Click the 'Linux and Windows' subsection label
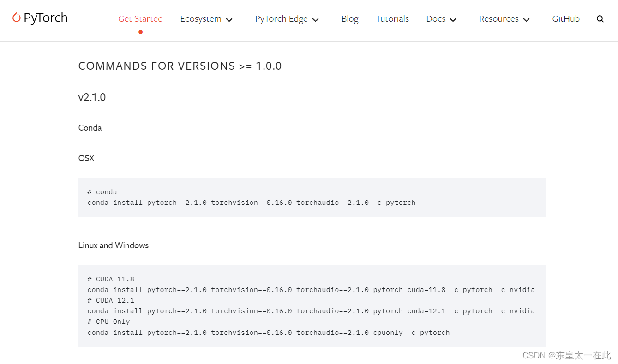Image resolution: width=618 pixels, height=364 pixels. point(114,245)
